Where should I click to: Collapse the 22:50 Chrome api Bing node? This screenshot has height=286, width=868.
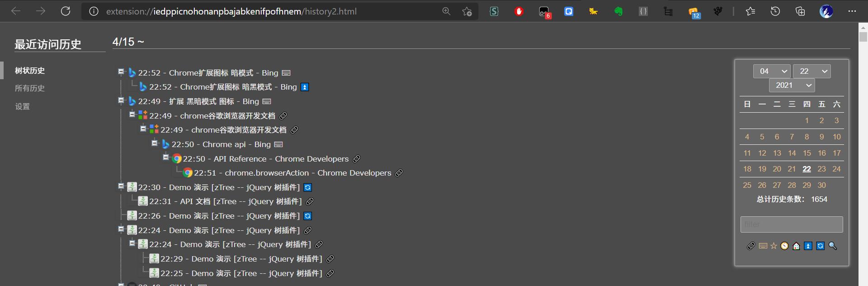coord(154,143)
